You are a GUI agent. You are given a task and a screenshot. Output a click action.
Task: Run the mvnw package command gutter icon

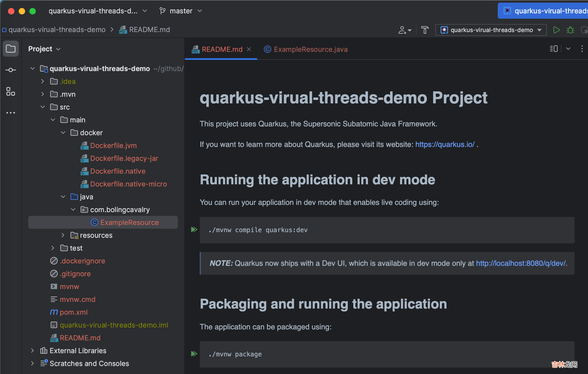point(194,354)
